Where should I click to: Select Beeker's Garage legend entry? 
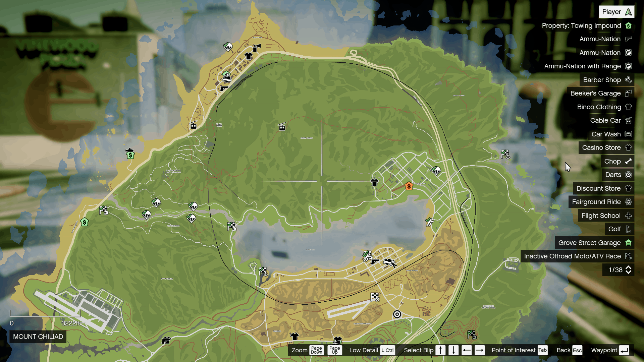600,93
